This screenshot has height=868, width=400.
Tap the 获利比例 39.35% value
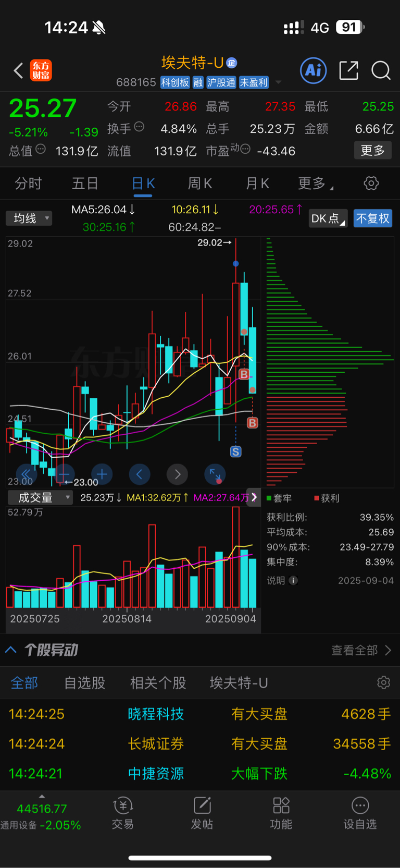click(x=377, y=517)
